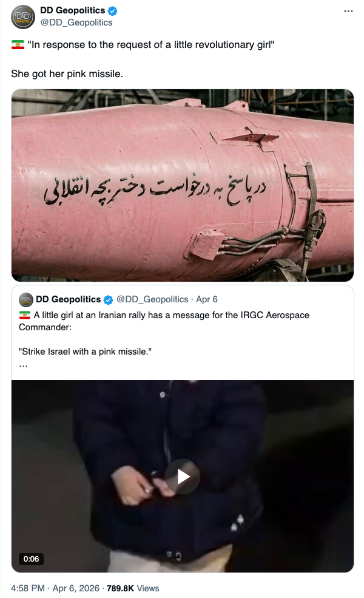Open the three-dot more options menu
364x598 pixels.
(348, 11)
